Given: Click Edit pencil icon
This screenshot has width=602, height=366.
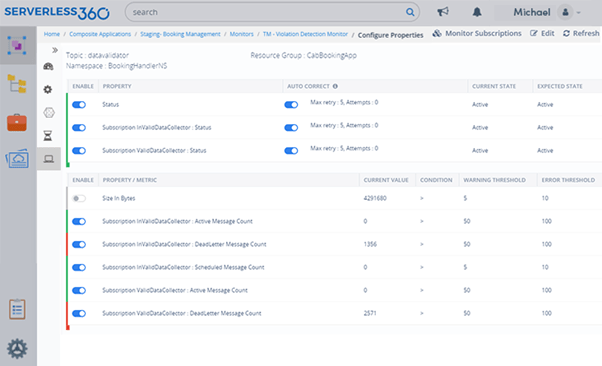Looking at the screenshot, I should click(x=534, y=33).
